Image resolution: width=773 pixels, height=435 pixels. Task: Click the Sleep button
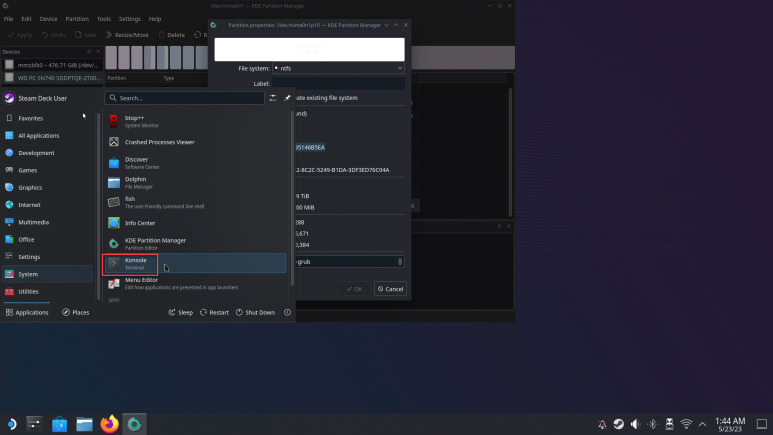click(180, 312)
